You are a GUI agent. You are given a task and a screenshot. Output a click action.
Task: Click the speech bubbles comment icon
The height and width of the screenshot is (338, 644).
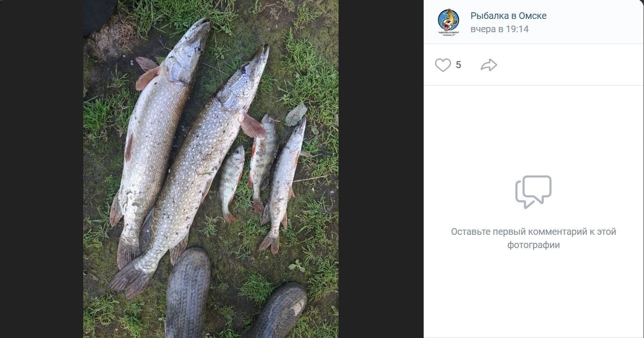(533, 192)
